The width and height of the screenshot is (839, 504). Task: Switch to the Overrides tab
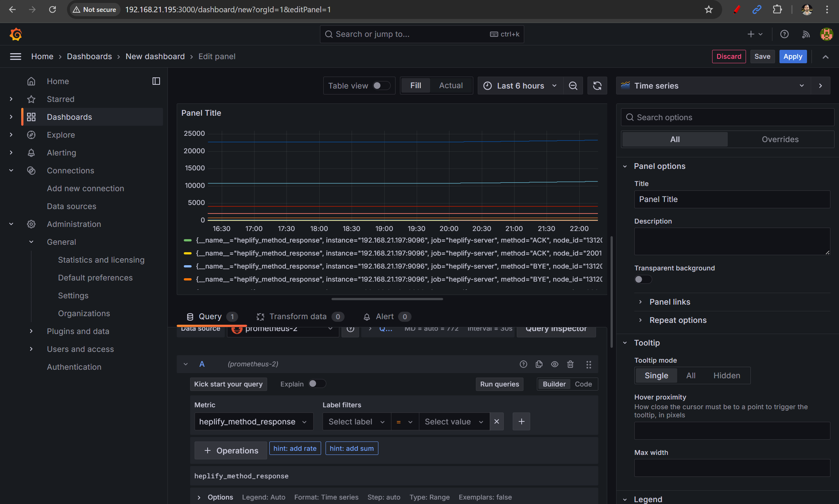(x=780, y=139)
